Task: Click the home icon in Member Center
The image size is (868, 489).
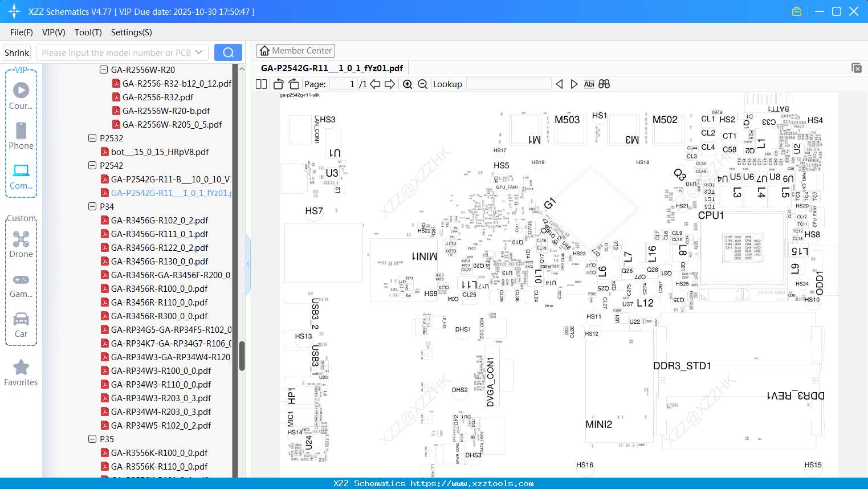Action: pos(264,51)
